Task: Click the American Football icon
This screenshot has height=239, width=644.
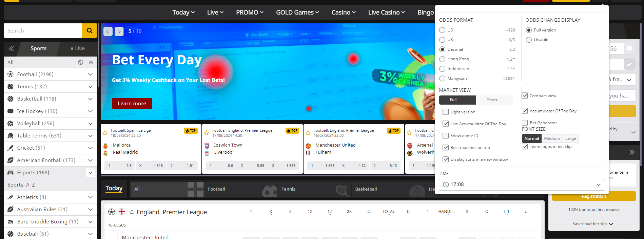Action: [11, 160]
